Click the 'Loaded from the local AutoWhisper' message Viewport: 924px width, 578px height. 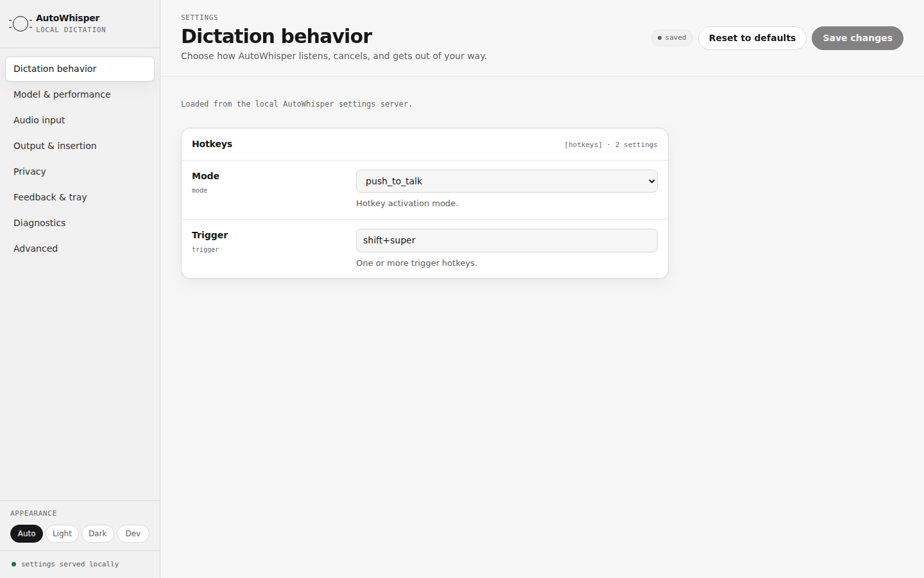(296, 104)
